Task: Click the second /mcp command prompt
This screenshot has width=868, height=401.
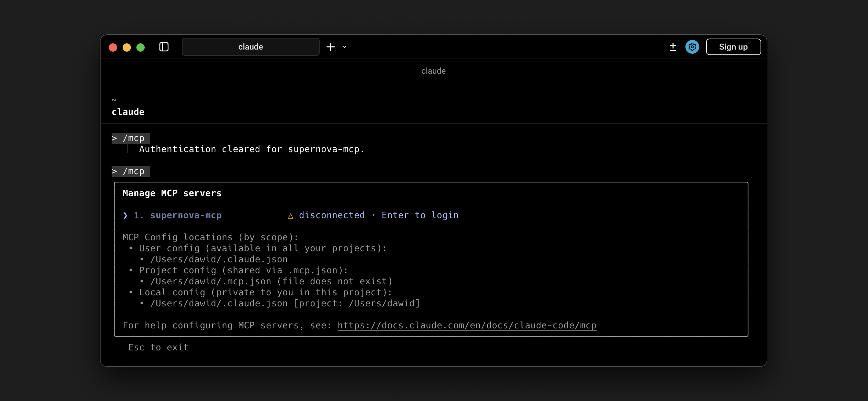Action: (x=131, y=171)
